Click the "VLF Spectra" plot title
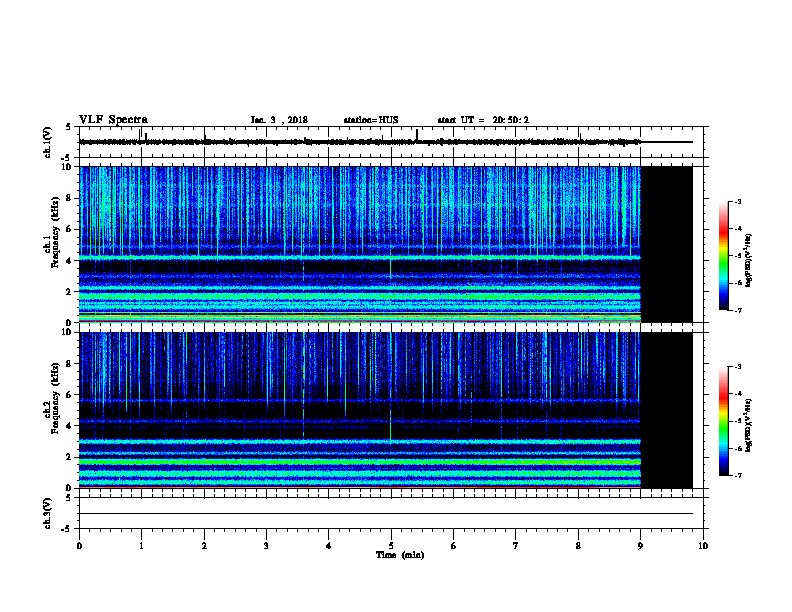 coord(113,120)
